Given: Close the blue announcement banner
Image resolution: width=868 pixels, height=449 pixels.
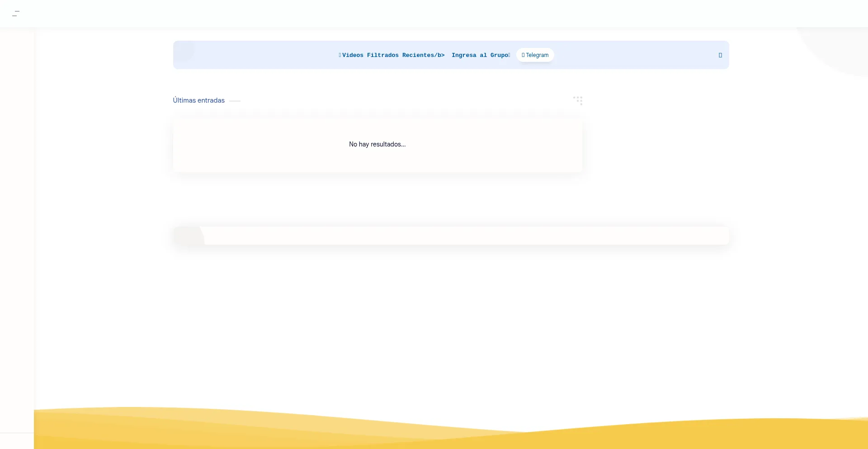Looking at the screenshot, I should click(x=720, y=55).
